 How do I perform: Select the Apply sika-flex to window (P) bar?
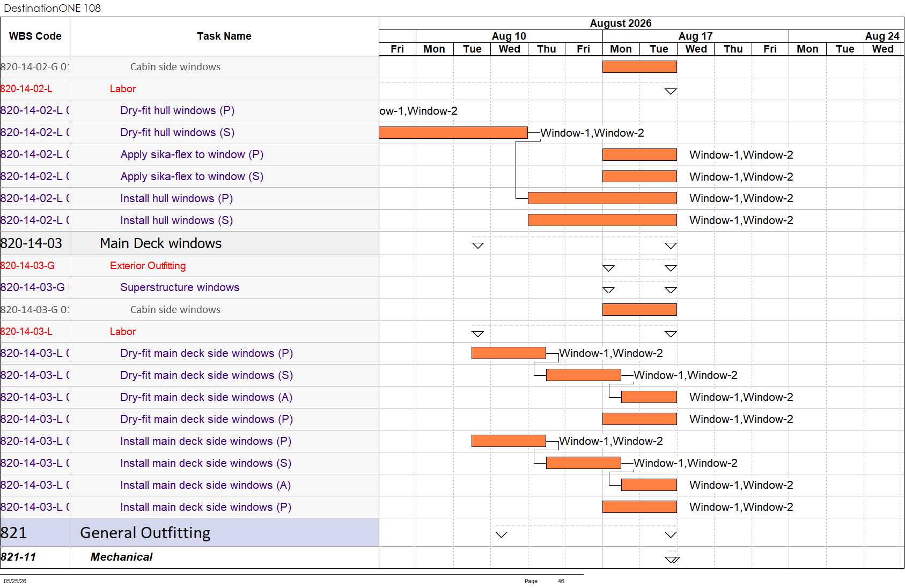639,154
